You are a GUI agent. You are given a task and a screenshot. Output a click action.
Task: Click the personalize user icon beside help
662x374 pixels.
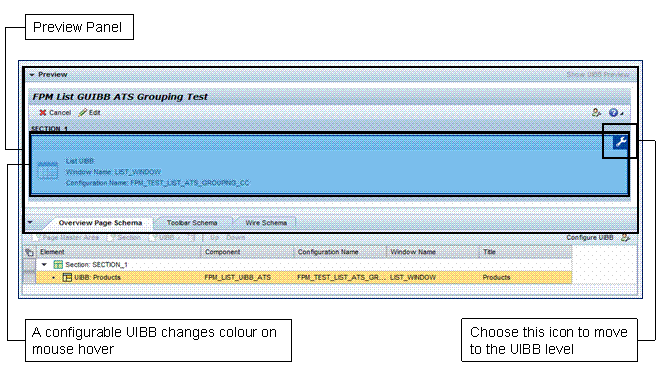coord(596,112)
